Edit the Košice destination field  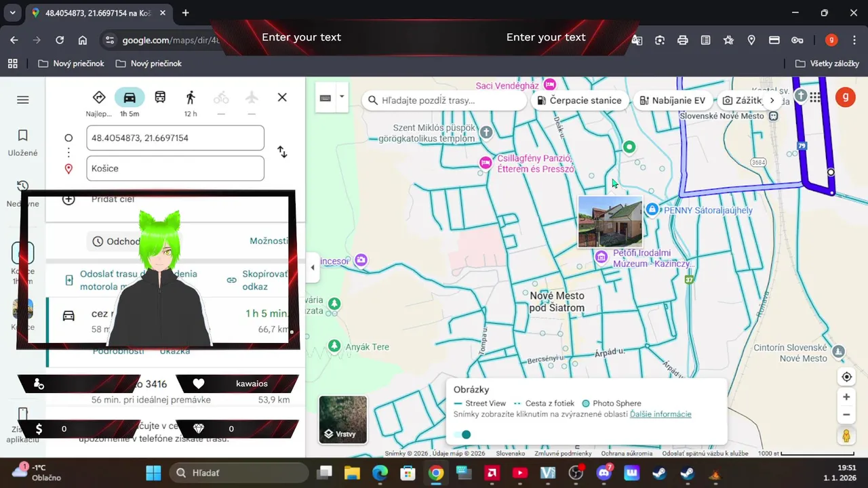click(x=175, y=168)
